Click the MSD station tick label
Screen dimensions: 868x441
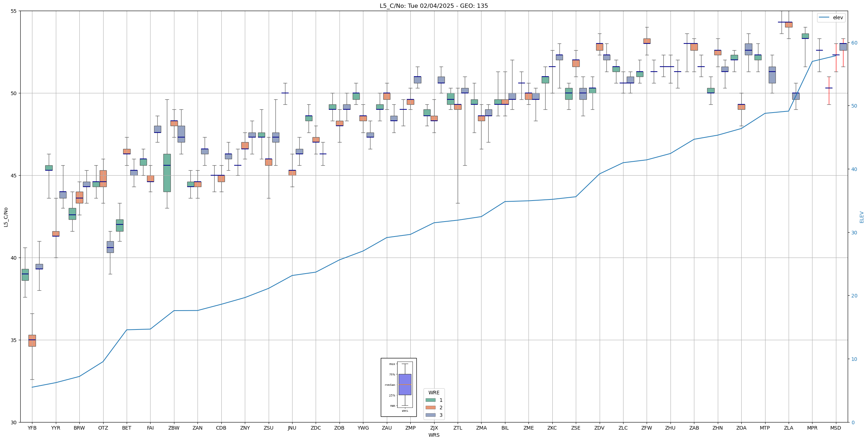(836, 428)
